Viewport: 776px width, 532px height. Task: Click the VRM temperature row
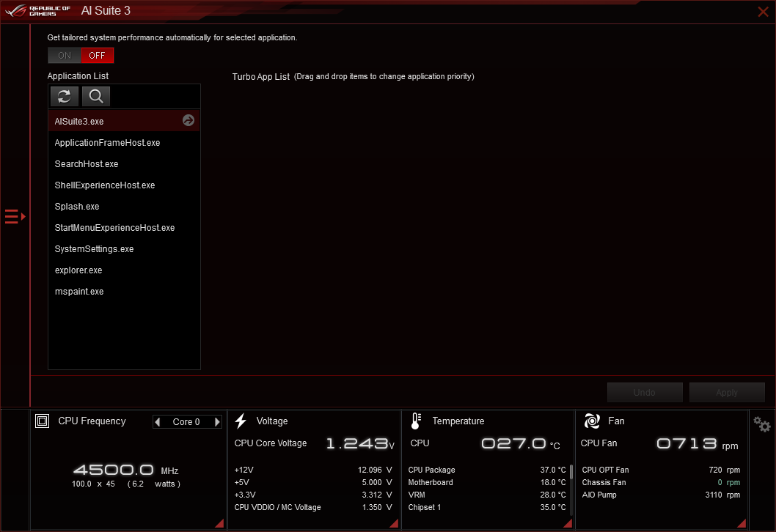pyautogui.click(x=487, y=495)
